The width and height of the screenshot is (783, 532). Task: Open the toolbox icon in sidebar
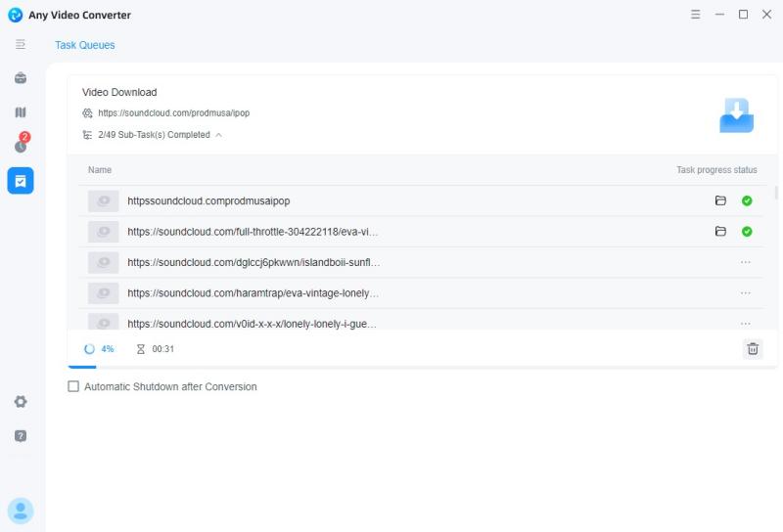tap(21, 78)
